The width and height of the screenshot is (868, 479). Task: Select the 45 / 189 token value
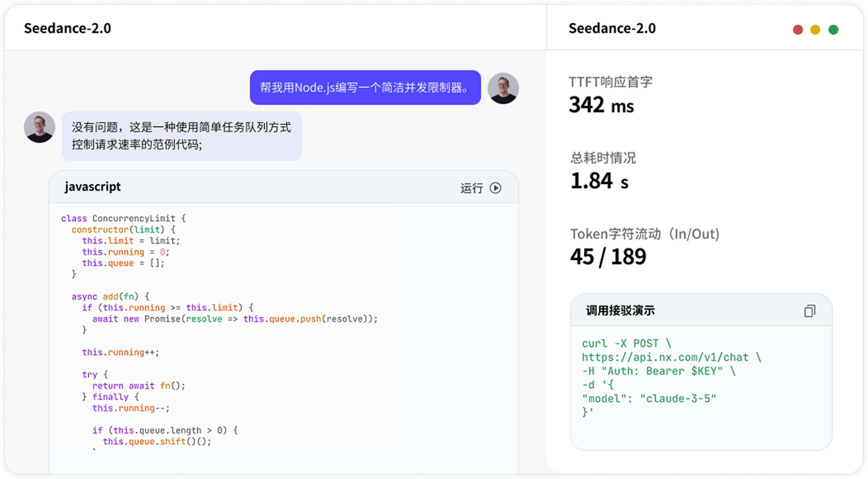tap(608, 256)
